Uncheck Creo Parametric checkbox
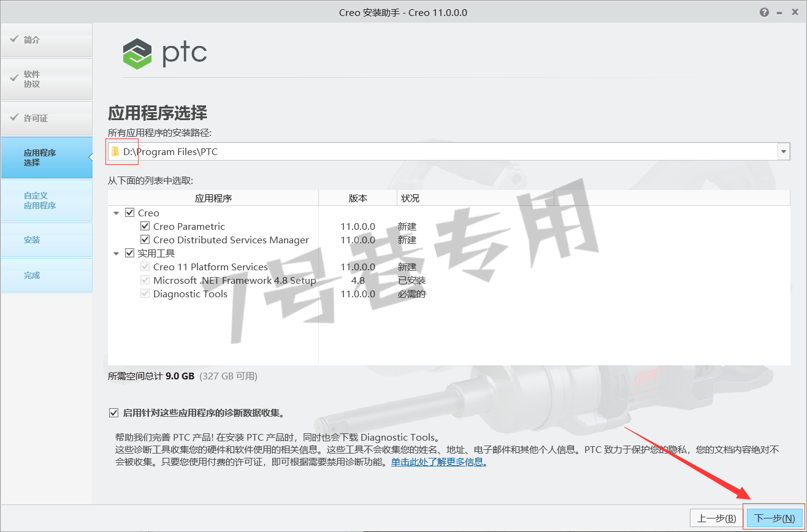Viewport: 807px width, 532px height. coord(145,226)
